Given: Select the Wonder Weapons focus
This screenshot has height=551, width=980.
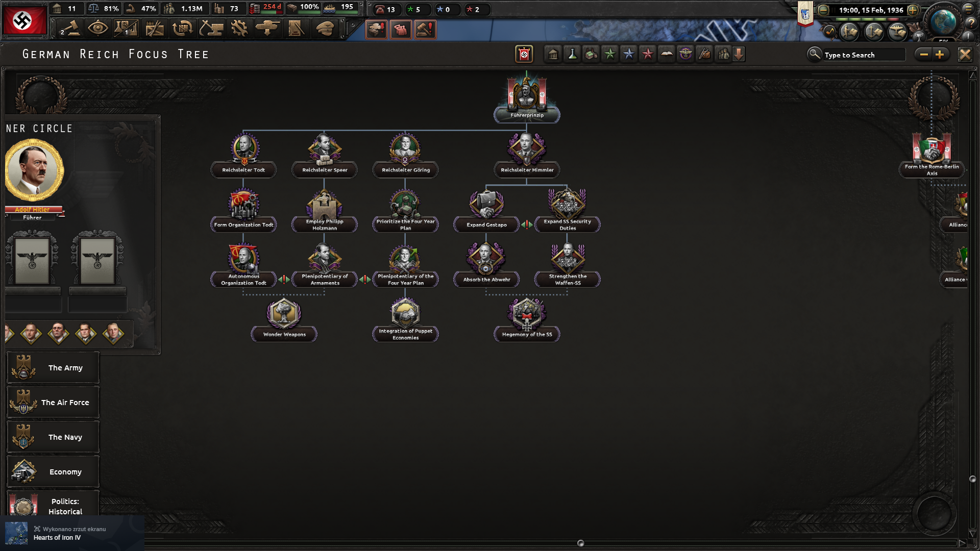Looking at the screenshot, I should click(x=284, y=319).
